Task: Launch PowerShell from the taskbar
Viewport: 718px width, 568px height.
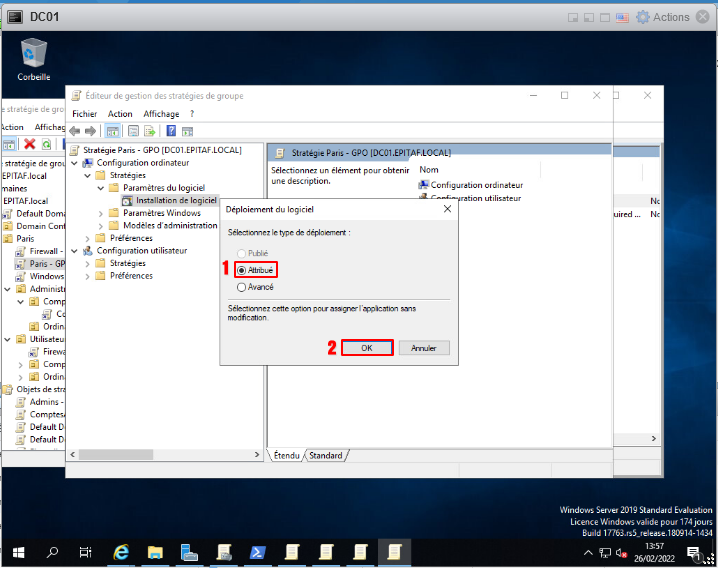Action: 256,552
